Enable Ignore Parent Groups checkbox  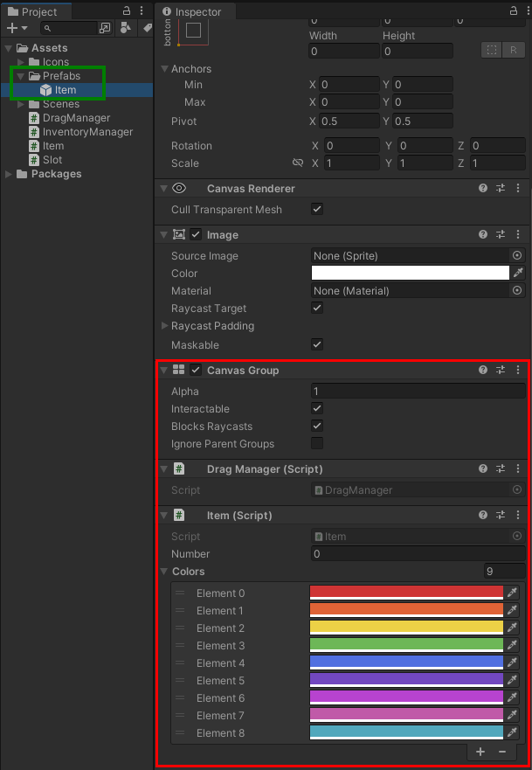point(317,443)
